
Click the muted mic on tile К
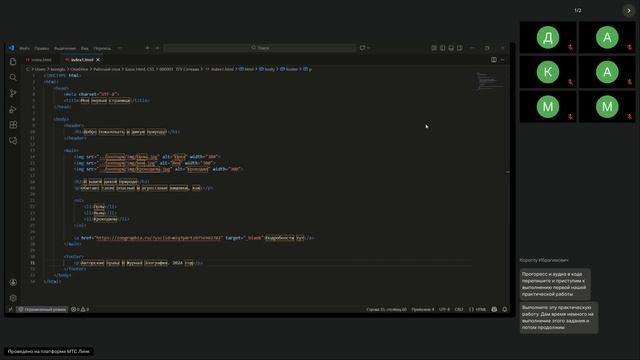[x=570, y=82]
